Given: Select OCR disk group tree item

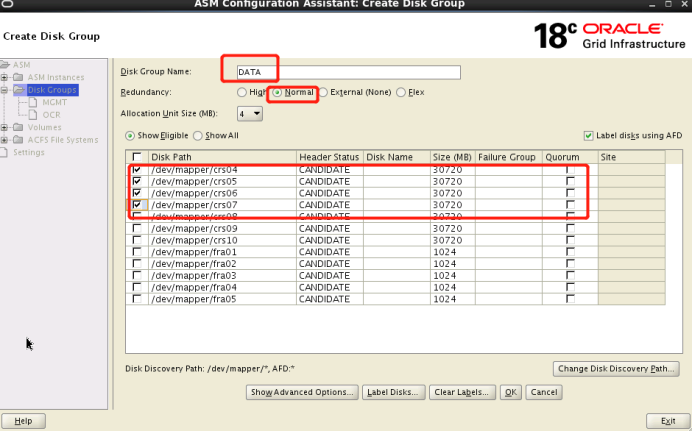Looking at the screenshot, I should click(x=51, y=115).
